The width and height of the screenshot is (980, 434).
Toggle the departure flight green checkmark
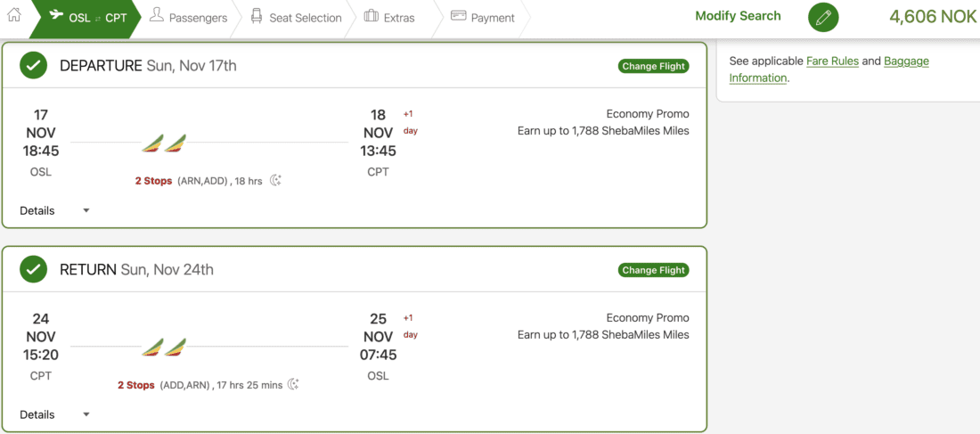[x=34, y=66]
